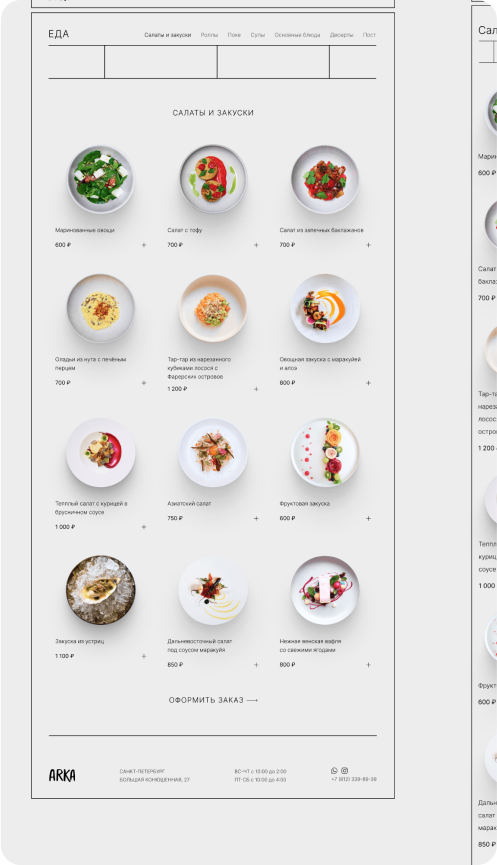Select the Основные блюда category
The image size is (497, 865).
click(x=297, y=35)
